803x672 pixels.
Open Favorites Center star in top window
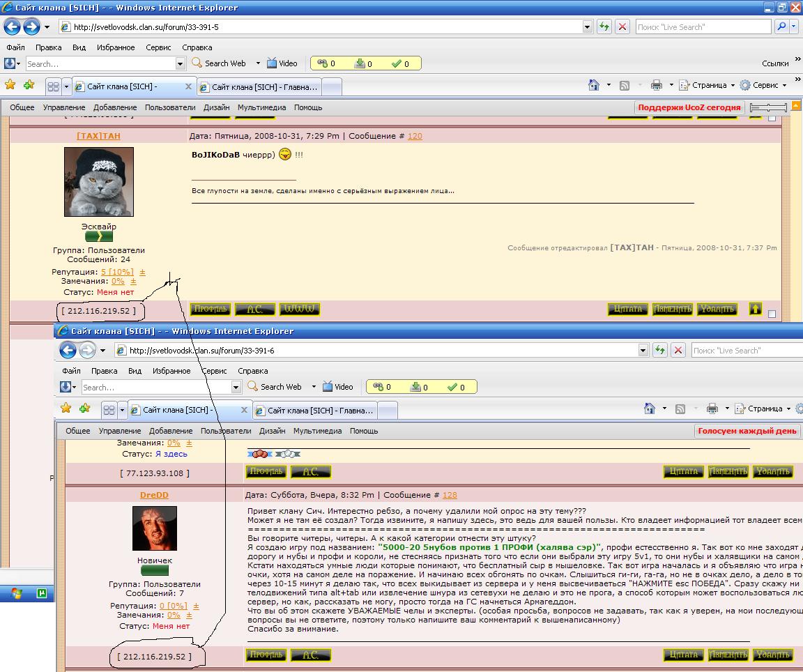[x=10, y=85]
